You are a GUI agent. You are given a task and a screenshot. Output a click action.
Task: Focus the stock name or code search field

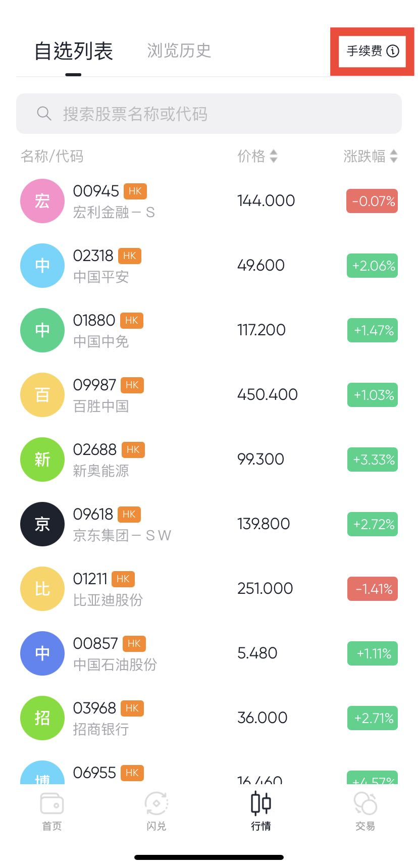(209, 114)
